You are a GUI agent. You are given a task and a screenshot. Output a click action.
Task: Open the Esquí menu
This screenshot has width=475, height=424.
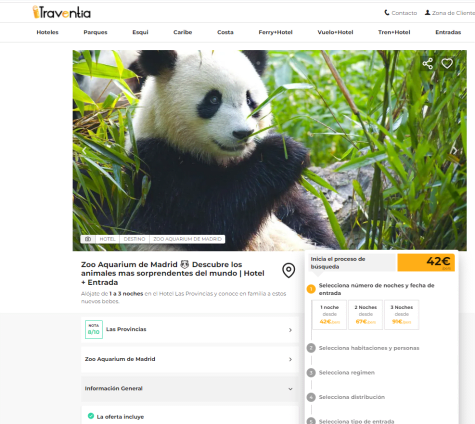(x=140, y=32)
